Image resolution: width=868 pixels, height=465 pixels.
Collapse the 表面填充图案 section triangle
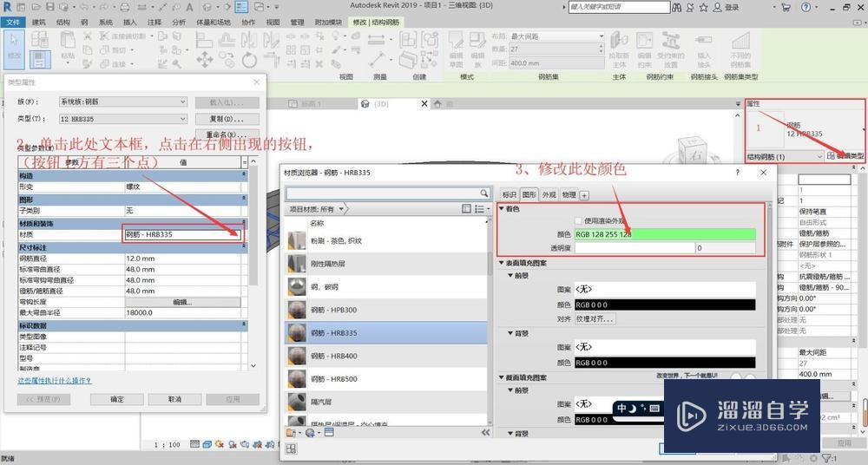[502, 263]
